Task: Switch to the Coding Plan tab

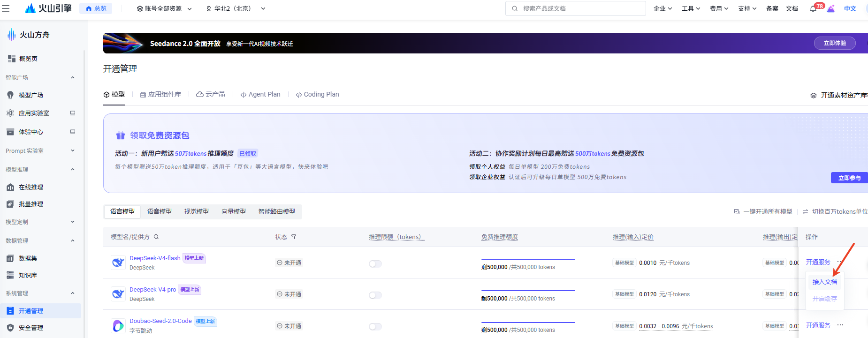Action: pos(317,94)
